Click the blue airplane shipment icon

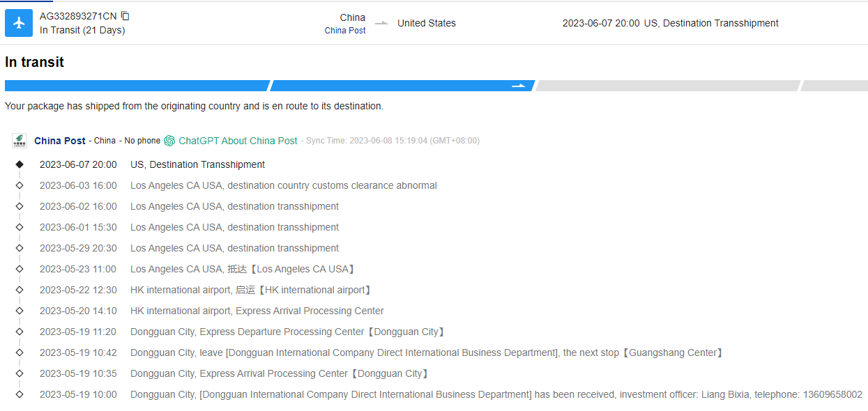(x=19, y=23)
